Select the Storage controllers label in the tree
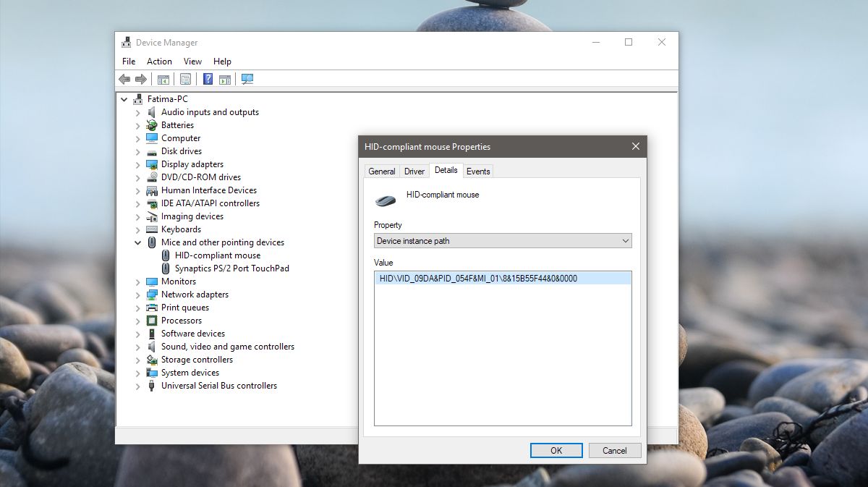Image resolution: width=868 pixels, height=487 pixels. pos(197,360)
